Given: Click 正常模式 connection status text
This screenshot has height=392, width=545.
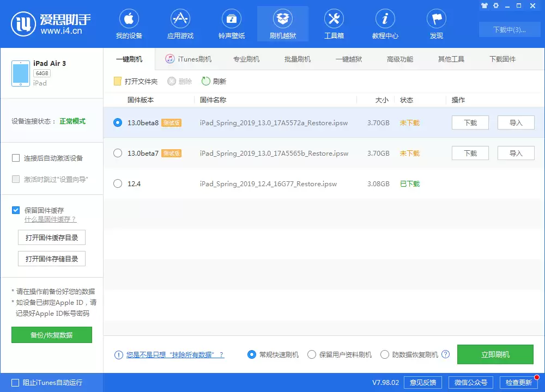Looking at the screenshot, I should (x=72, y=121).
